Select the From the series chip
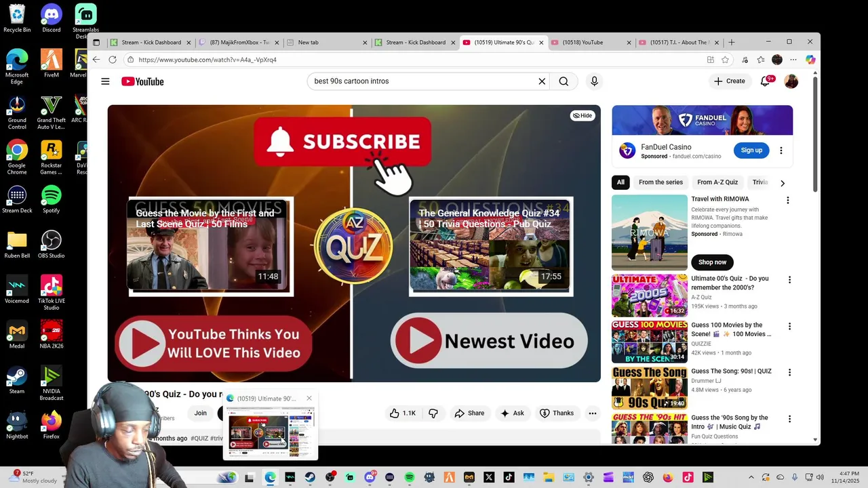This screenshot has height=488, width=868. pyautogui.click(x=660, y=182)
